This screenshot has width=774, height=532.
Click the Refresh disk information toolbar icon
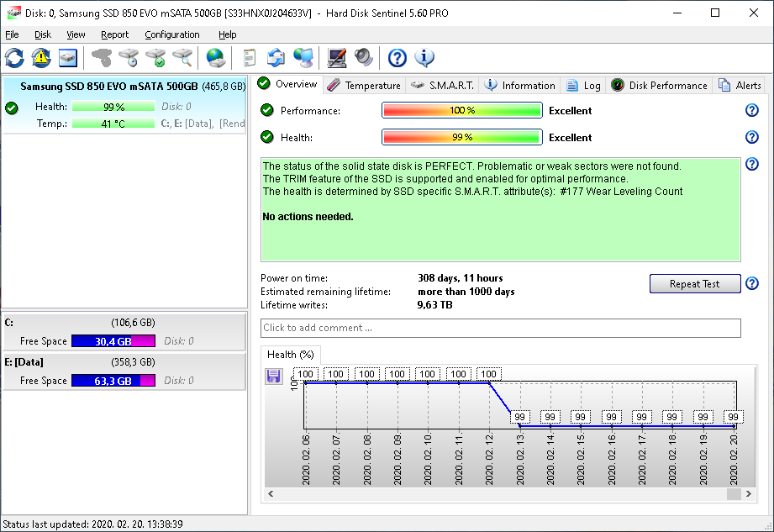coord(14,58)
